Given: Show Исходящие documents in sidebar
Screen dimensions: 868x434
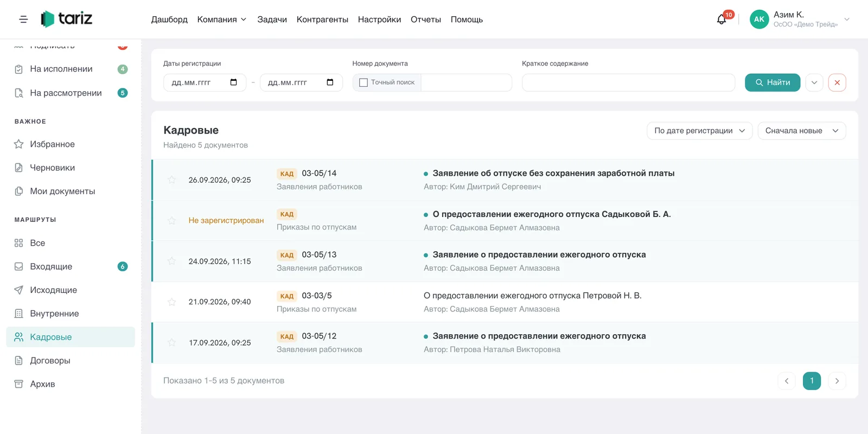Looking at the screenshot, I should coord(71,290).
